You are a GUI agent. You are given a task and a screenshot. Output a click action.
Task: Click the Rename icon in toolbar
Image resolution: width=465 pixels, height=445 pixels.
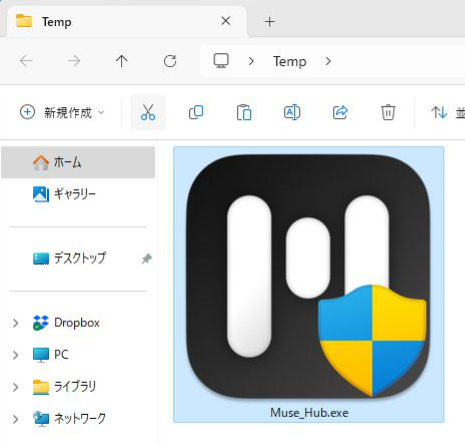pyautogui.click(x=292, y=112)
